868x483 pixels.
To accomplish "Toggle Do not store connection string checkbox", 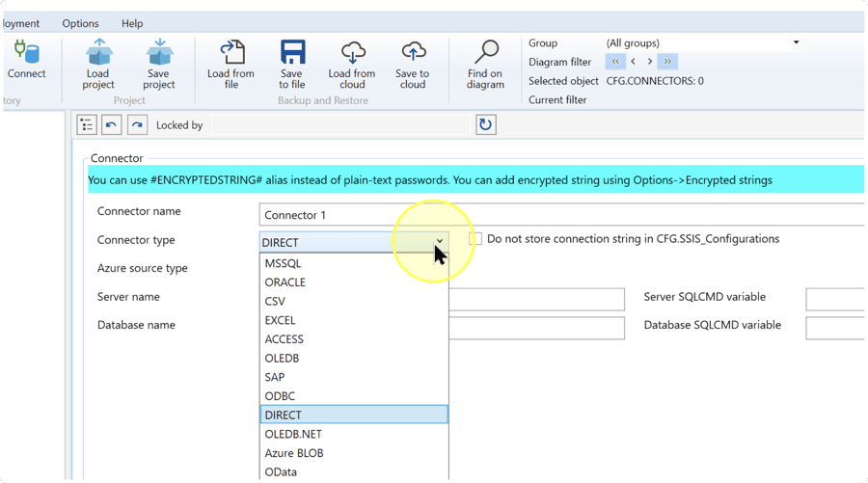I will [x=475, y=239].
